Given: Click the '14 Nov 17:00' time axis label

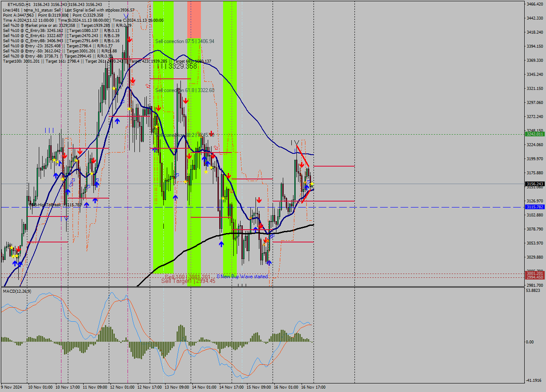Looking at the screenshot, I should tap(232, 387).
